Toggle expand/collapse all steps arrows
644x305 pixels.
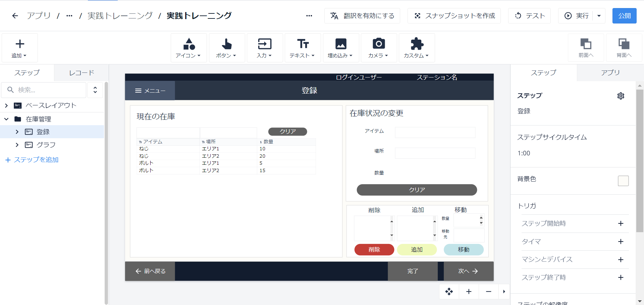pyautogui.click(x=95, y=90)
